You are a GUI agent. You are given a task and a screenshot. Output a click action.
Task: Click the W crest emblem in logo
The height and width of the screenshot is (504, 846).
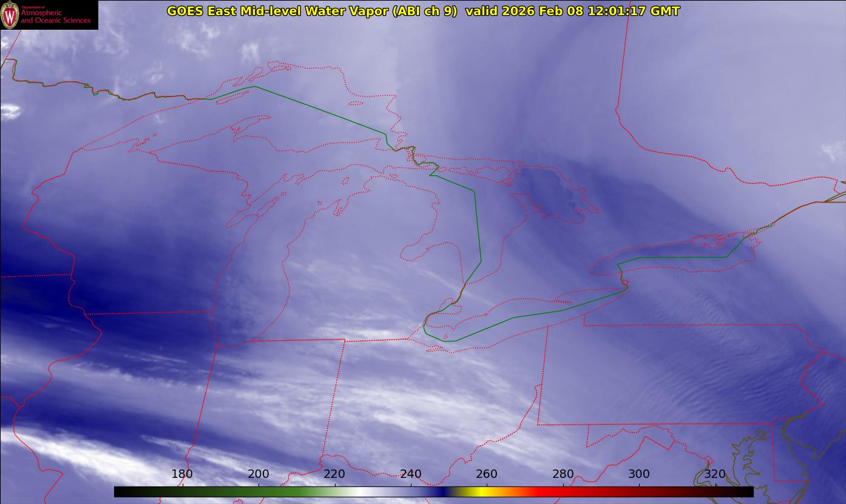[10, 15]
